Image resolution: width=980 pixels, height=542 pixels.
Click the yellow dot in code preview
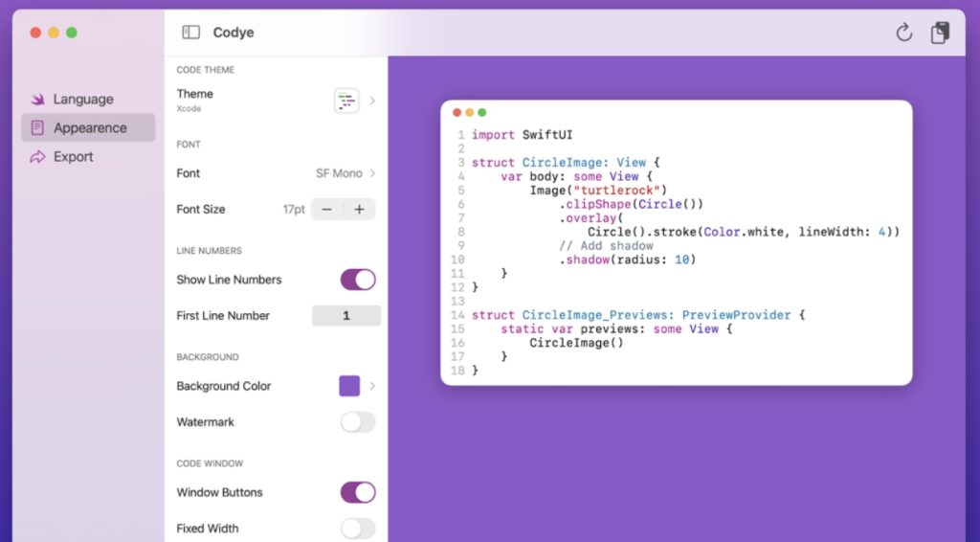coord(469,113)
